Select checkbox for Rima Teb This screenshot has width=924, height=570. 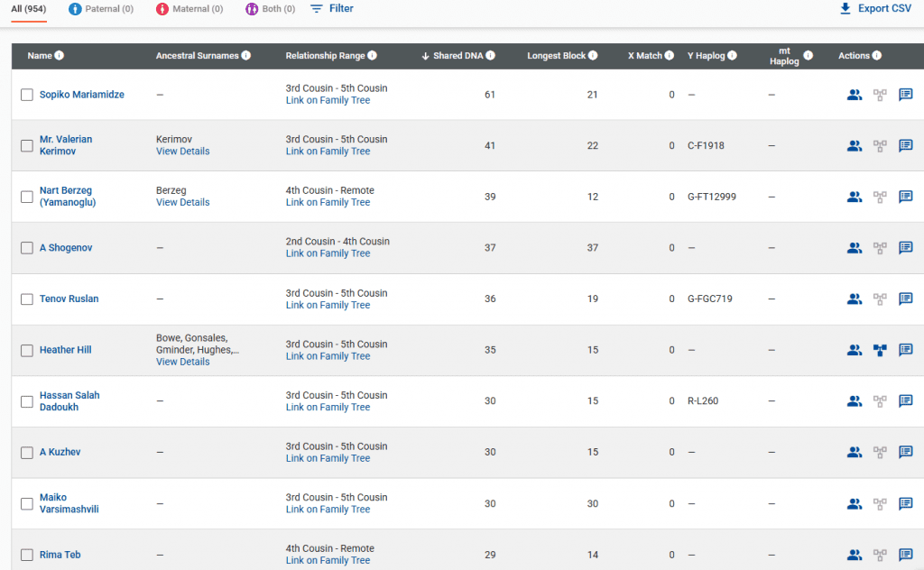(x=27, y=555)
